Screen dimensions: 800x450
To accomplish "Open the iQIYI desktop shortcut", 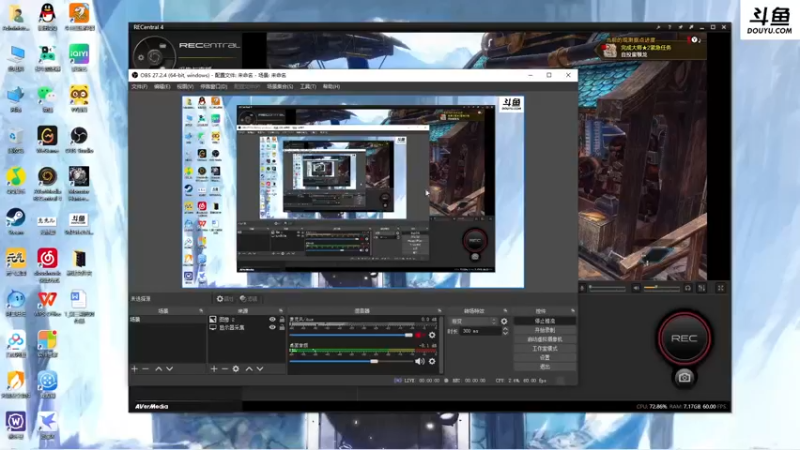I will [79, 58].
